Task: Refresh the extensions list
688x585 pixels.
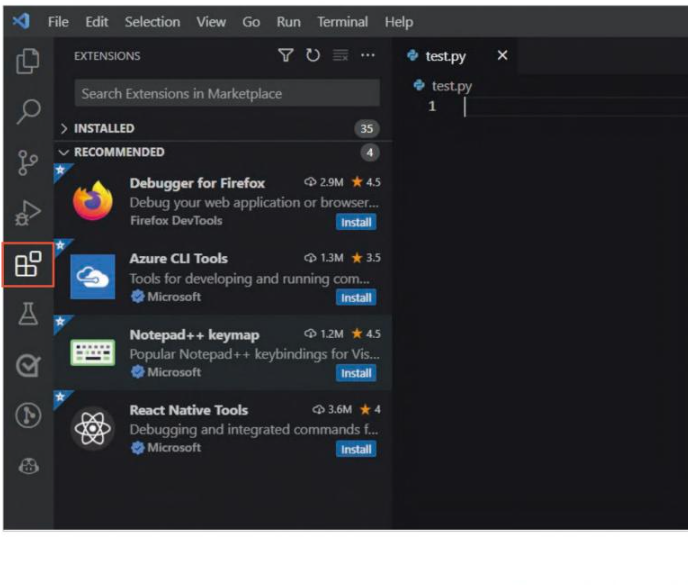Action: coord(313,55)
